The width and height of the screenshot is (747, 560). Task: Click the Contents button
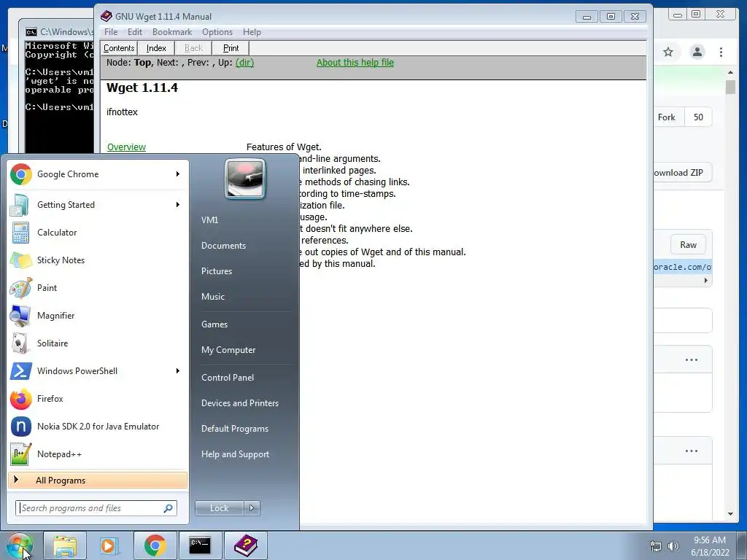[119, 48]
